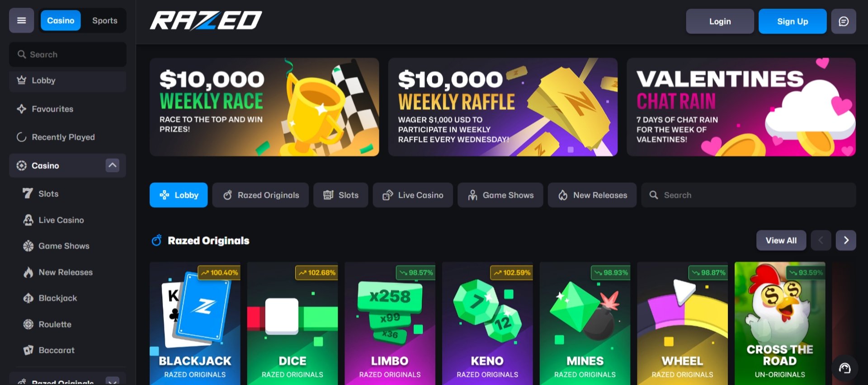Open the chat bubble icon
Image resolution: width=868 pixels, height=385 pixels.
[x=844, y=21]
